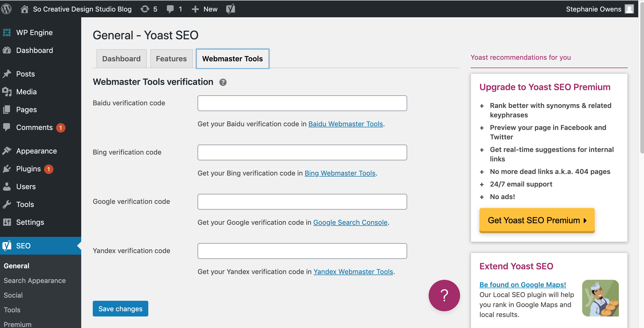The width and height of the screenshot is (644, 328).
Task: Click the WP Engine icon in sidebar
Action: [x=7, y=32]
